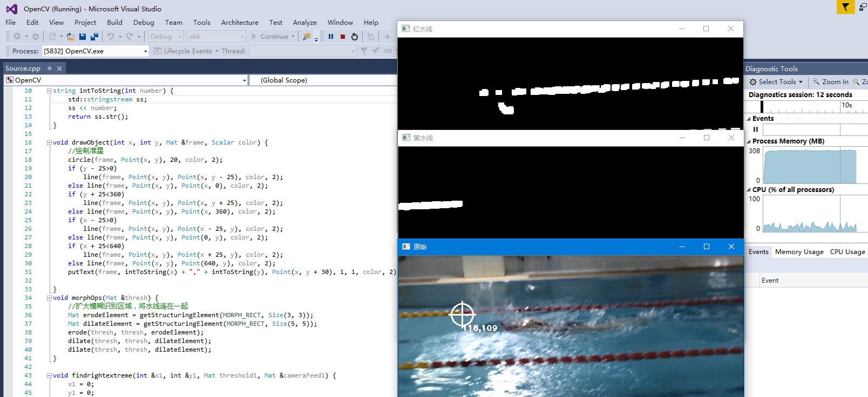Close the Source.cpp tab

(59, 69)
